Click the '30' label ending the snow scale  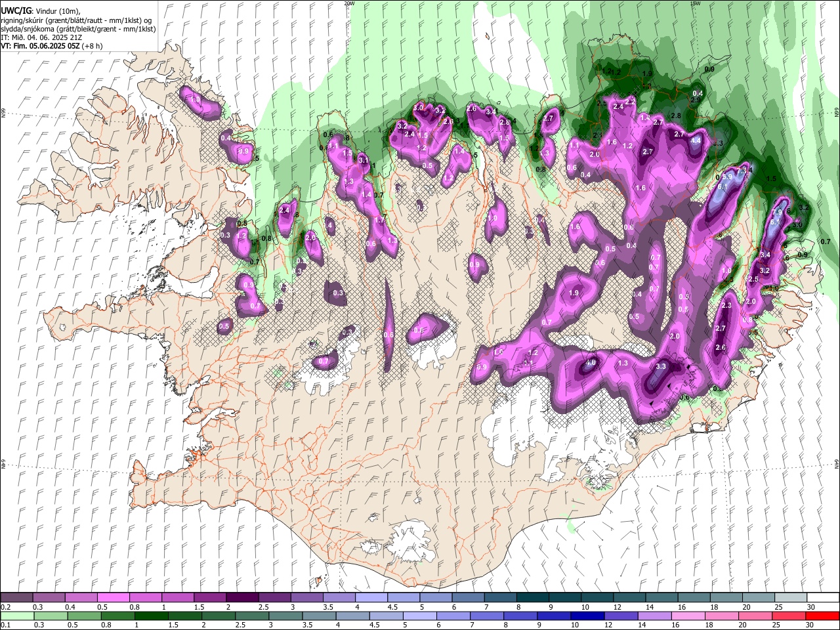[x=810, y=607]
